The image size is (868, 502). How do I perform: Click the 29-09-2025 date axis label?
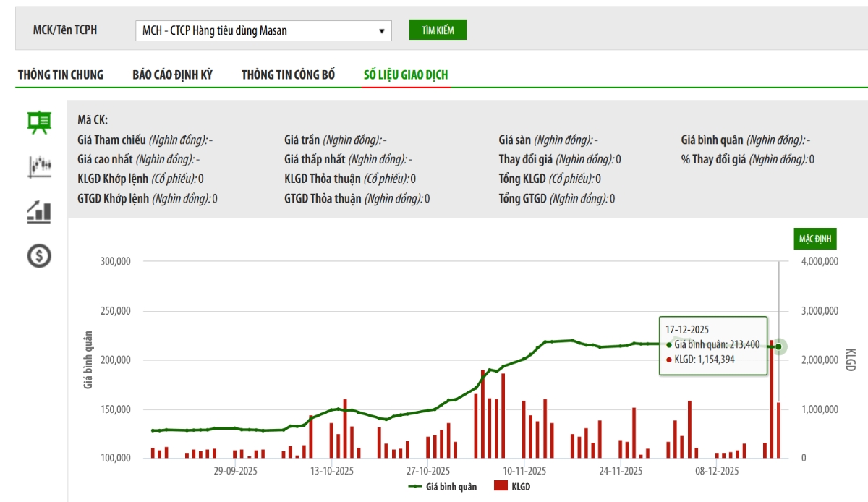[235, 470]
